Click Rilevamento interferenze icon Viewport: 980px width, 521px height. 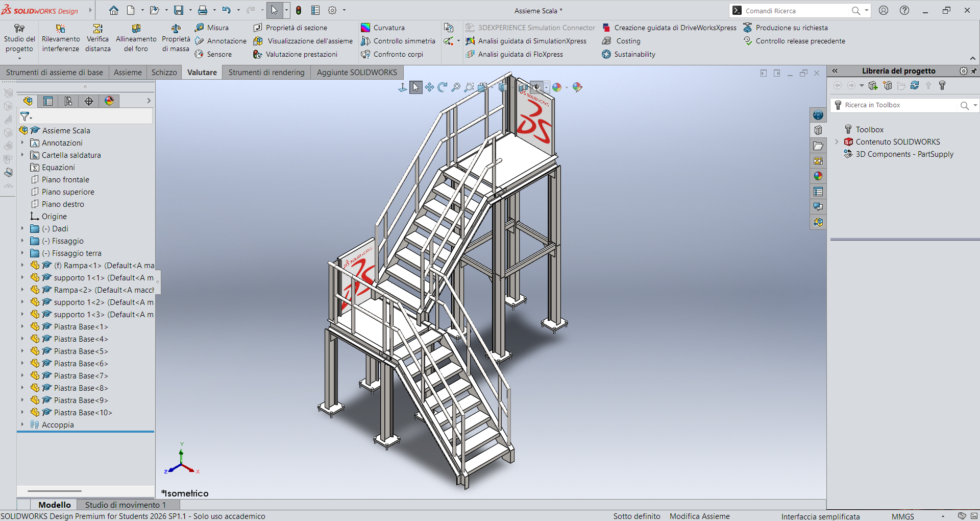(x=61, y=29)
